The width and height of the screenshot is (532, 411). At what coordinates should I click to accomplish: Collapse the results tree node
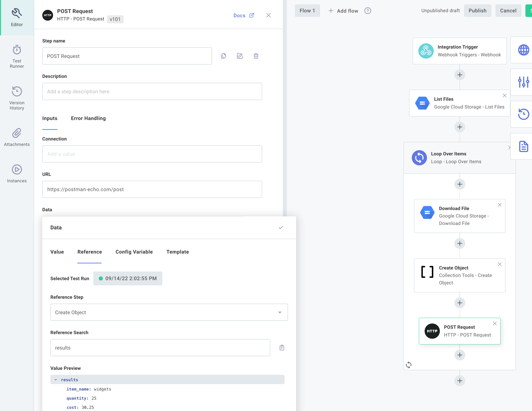tap(56, 380)
